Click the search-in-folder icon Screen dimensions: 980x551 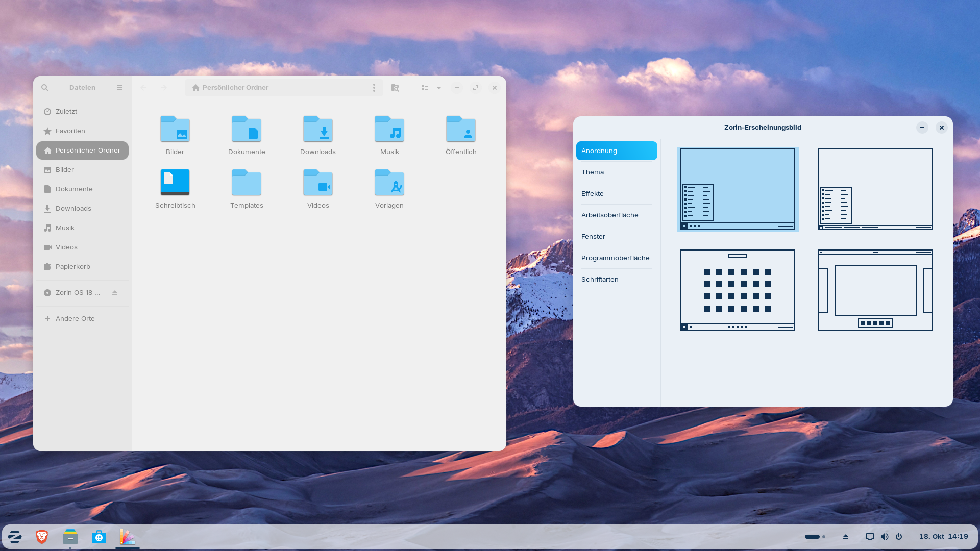[395, 88]
